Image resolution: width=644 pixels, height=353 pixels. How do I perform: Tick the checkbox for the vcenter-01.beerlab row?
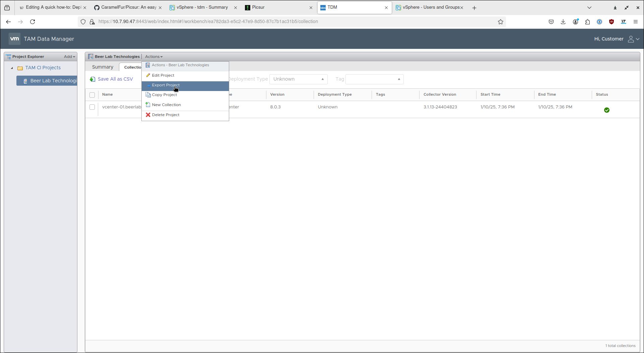click(92, 107)
